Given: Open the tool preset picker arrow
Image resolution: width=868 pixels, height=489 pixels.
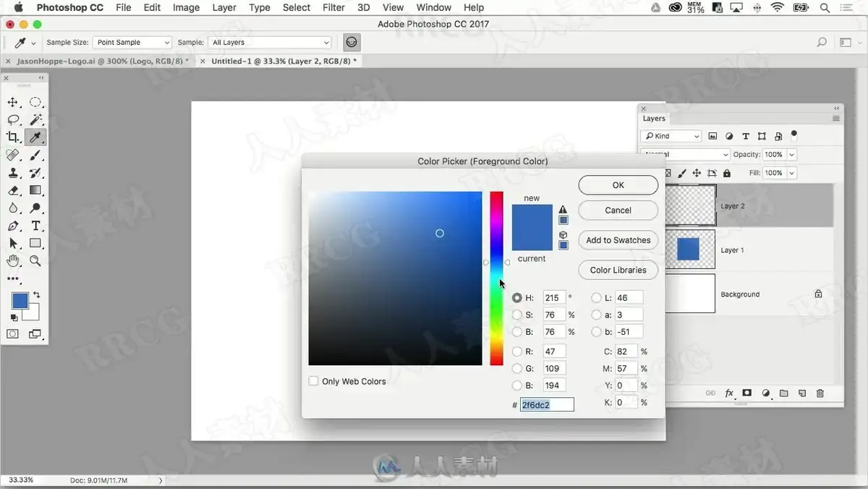Looking at the screenshot, I should pos(33,43).
